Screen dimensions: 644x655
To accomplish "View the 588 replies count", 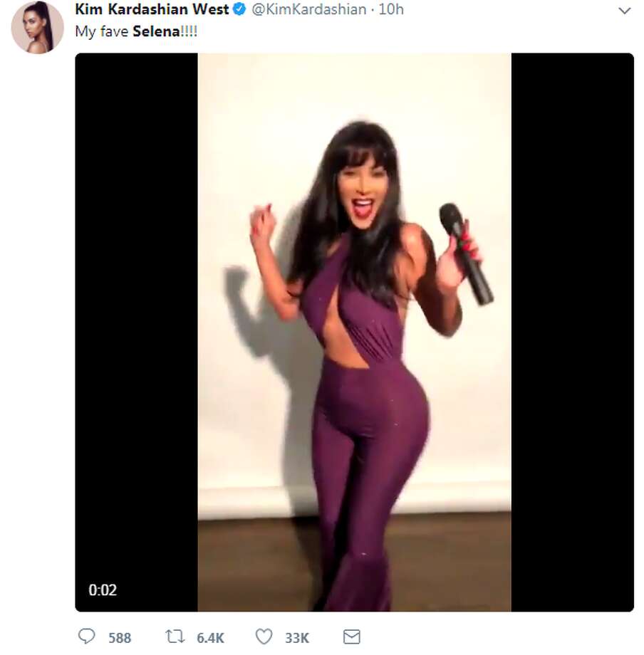I will coord(120,638).
